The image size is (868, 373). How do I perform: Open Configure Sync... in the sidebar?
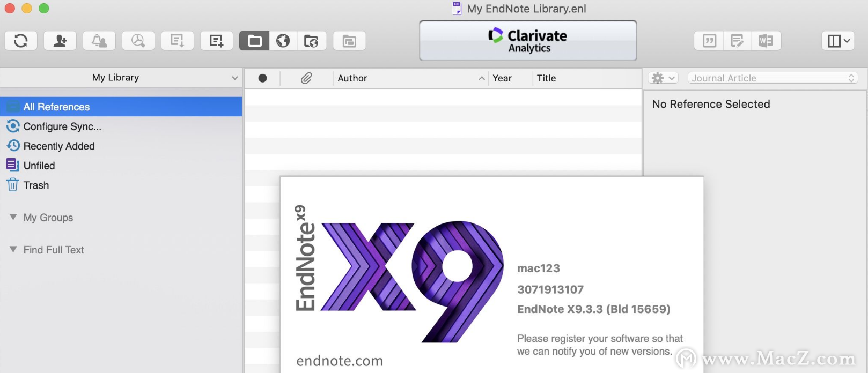coord(62,126)
